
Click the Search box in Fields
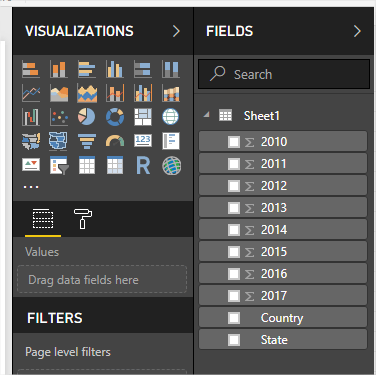(284, 74)
